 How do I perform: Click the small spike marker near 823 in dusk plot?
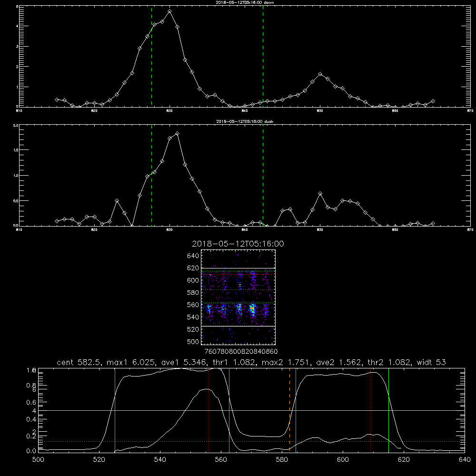[x=117, y=201]
